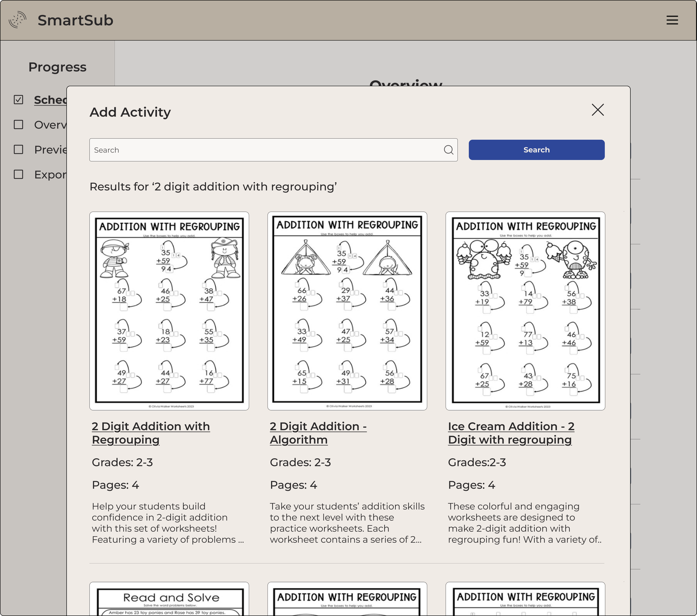Screen dimensions: 697x616
Task: Click the SmartSub logo icon
Action: pos(17,20)
